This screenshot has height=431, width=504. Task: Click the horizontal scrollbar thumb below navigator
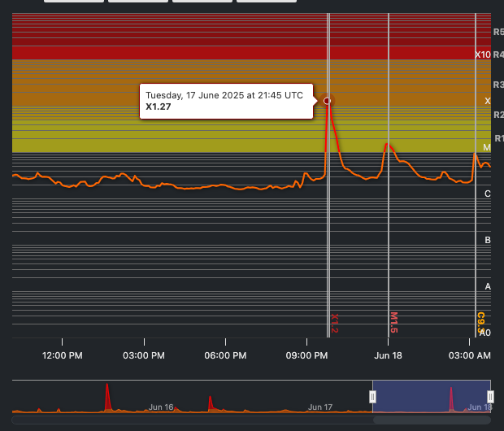431,420
